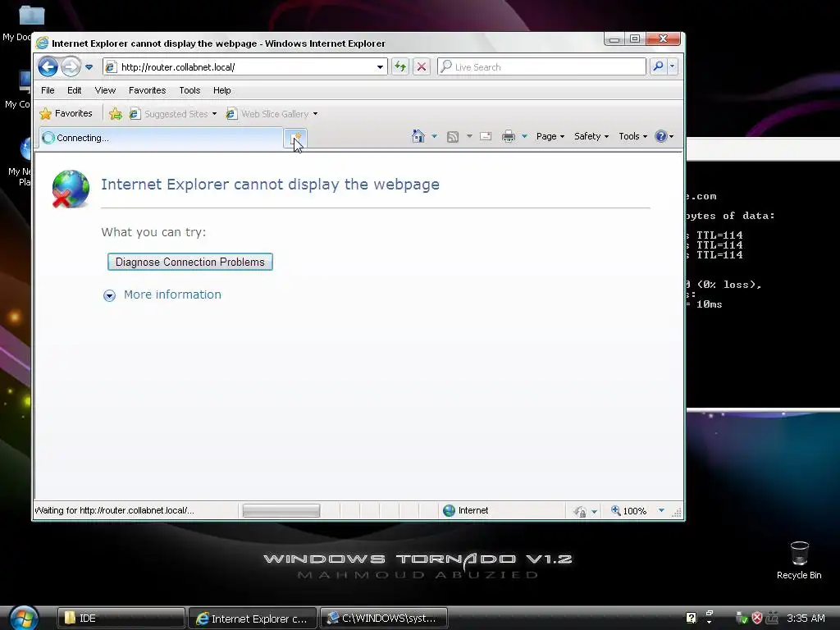Click the Stop loading red X icon

click(422, 67)
